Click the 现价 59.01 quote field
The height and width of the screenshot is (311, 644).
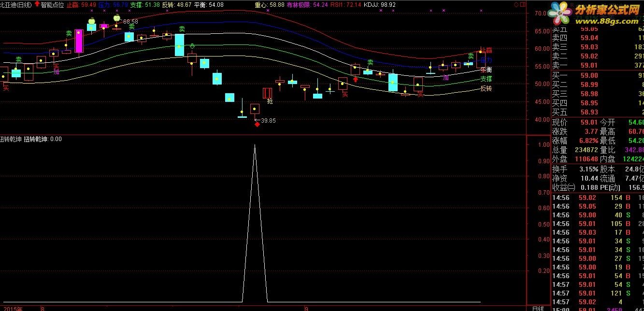point(575,123)
